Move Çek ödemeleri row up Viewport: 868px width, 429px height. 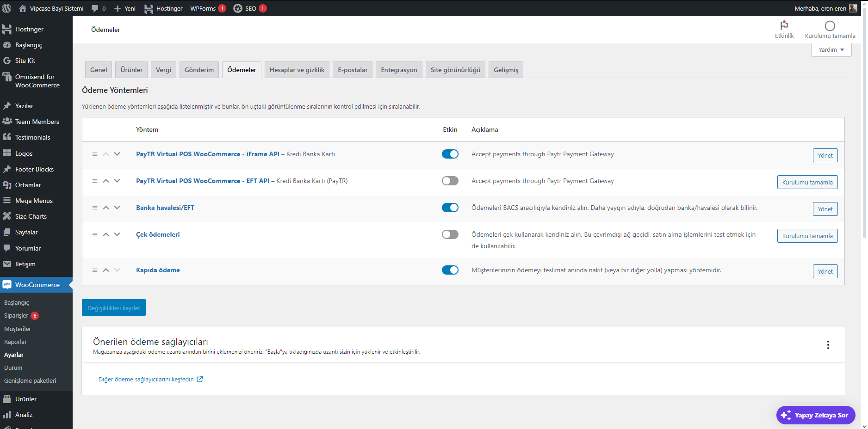(x=106, y=234)
